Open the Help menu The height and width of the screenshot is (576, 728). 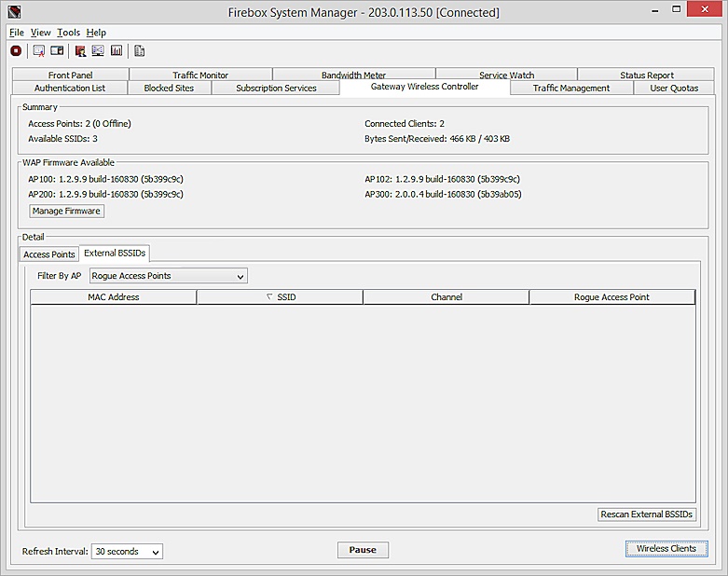tap(96, 33)
